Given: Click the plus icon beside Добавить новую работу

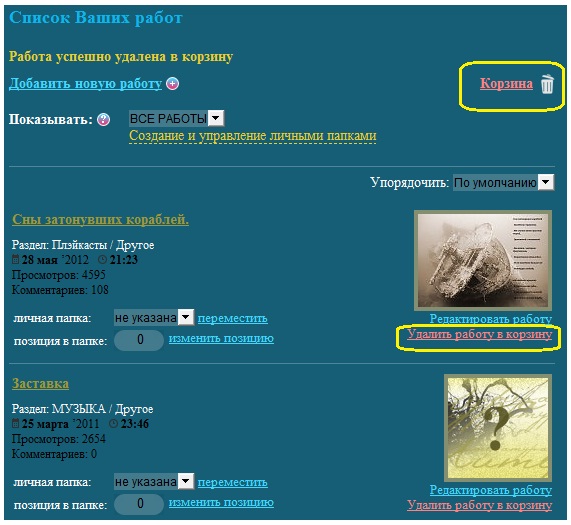Looking at the screenshot, I should pyautogui.click(x=173, y=84).
